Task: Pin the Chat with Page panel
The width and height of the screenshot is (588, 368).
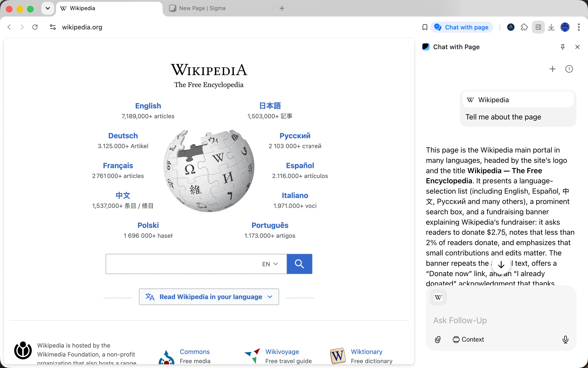Action: click(x=563, y=47)
